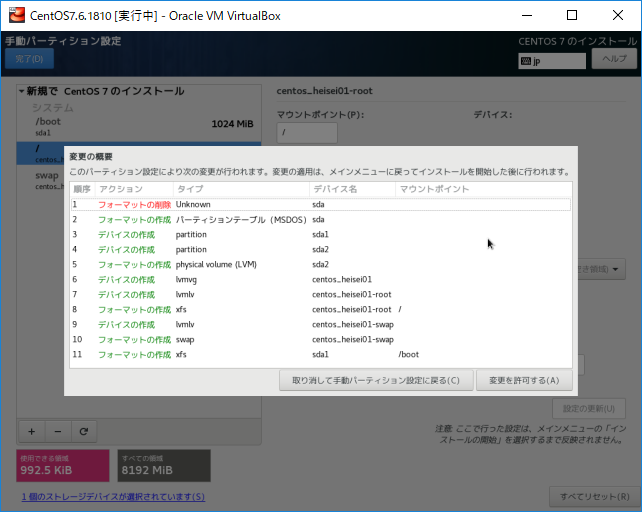Click the keyboard layout jp indicator
This screenshot has height=512, width=642.
(552, 61)
